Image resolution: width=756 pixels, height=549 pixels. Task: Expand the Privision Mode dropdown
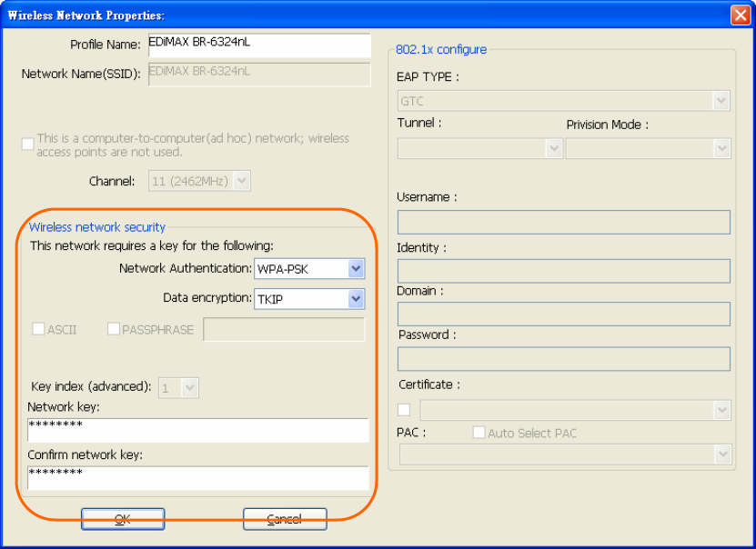[648, 148]
